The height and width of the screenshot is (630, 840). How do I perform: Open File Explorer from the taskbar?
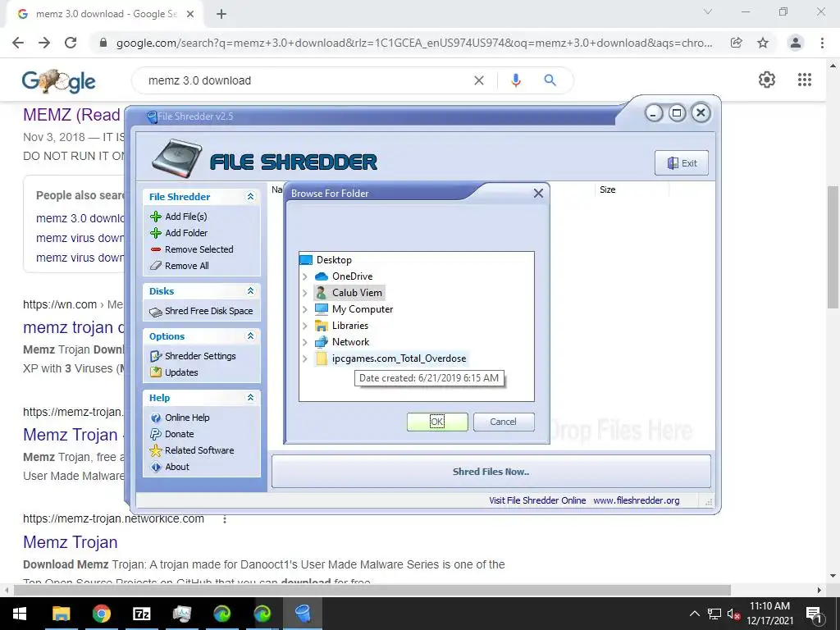[x=61, y=614]
